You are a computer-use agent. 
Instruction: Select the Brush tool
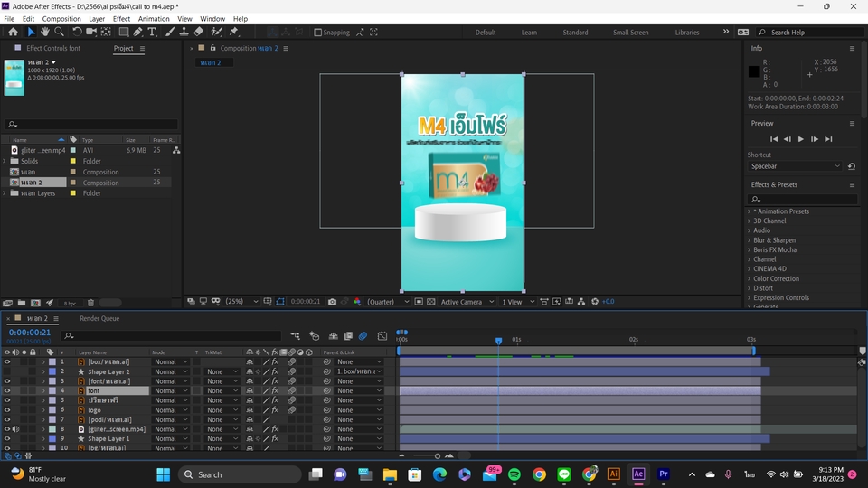pos(170,33)
